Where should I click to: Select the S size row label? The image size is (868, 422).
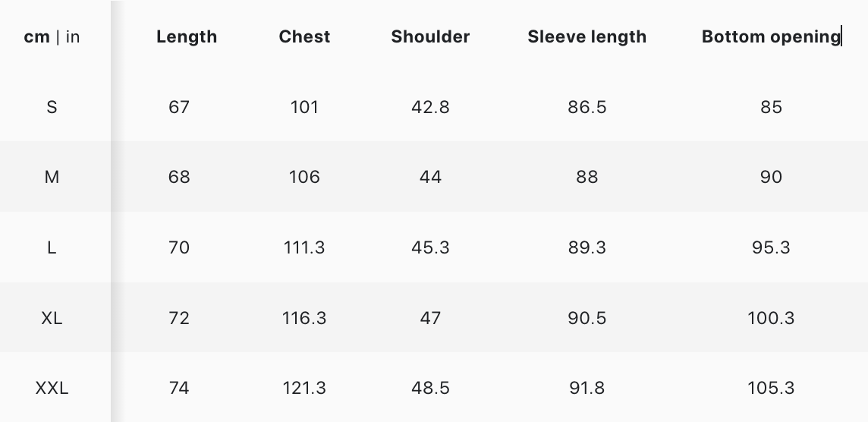coord(52,107)
